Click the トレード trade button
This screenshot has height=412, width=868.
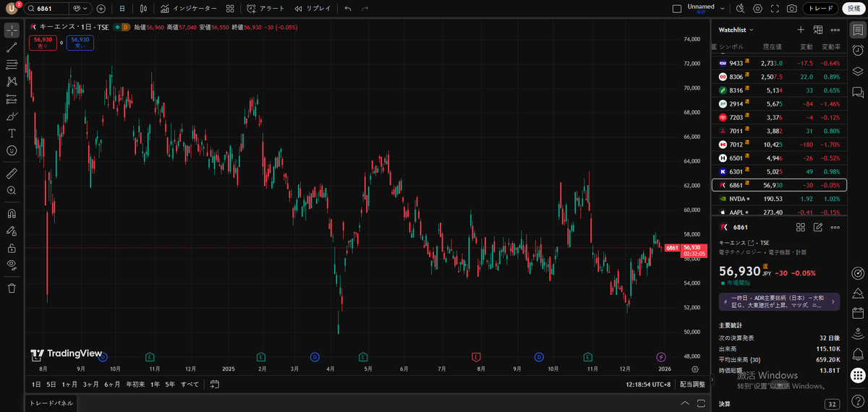(820, 9)
